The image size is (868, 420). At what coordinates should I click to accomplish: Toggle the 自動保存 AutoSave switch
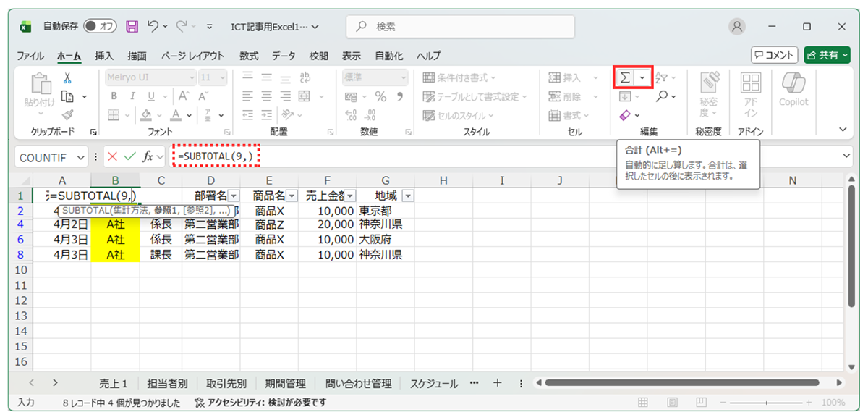[x=100, y=27]
